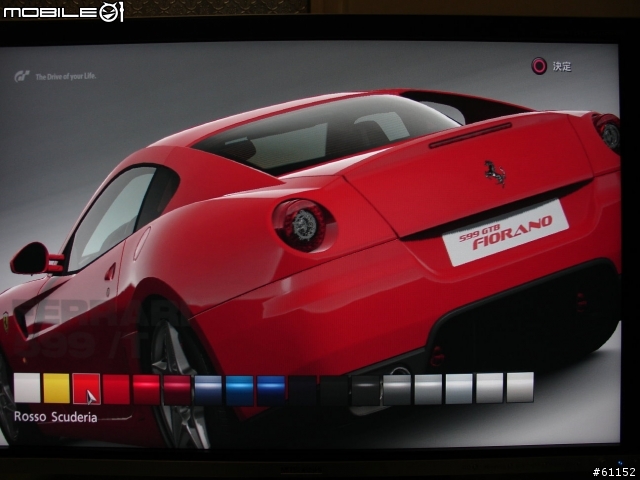Choose the dark maroon red swatch
The height and width of the screenshot is (480, 640).
click(178, 390)
